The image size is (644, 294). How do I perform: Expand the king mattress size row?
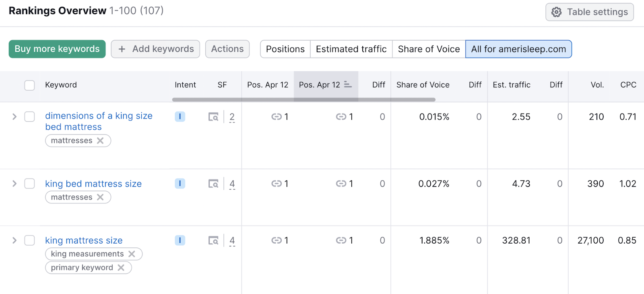[14, 240]
